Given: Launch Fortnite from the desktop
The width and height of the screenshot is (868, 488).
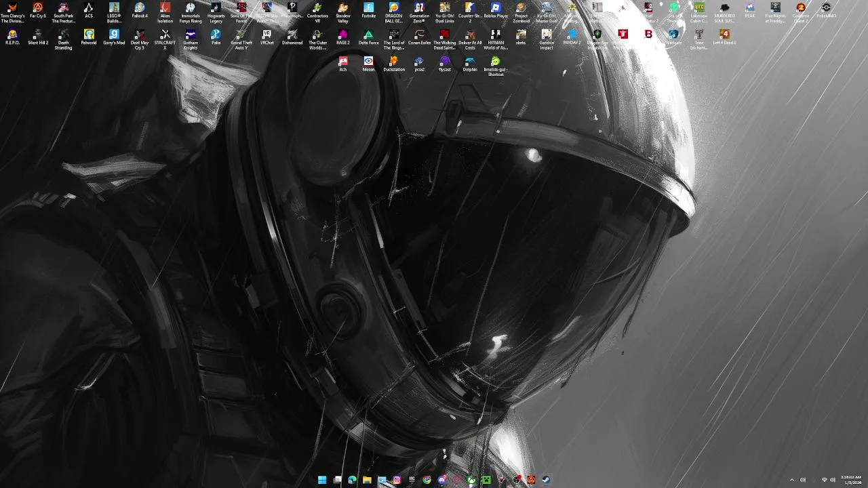Looking at the screenshot, I should [x=368, y=11].
